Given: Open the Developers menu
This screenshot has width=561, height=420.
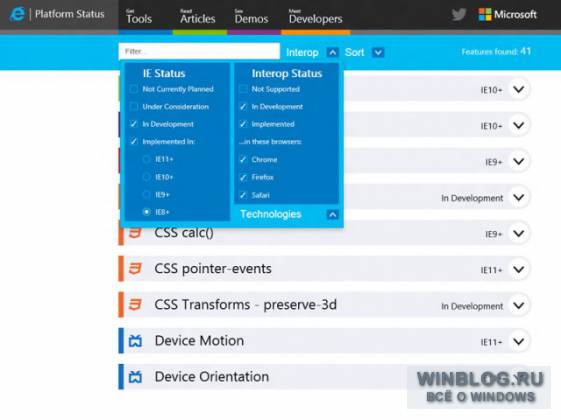Looking at the screenshot, I should coord(316,16).
